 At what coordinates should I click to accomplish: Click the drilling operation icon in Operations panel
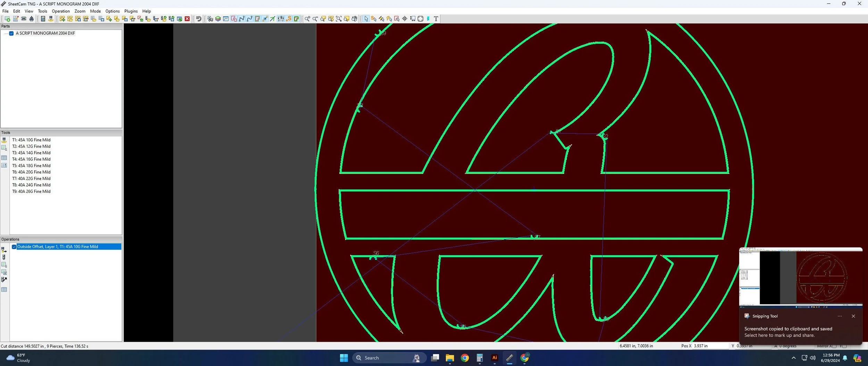coord(4,257)
